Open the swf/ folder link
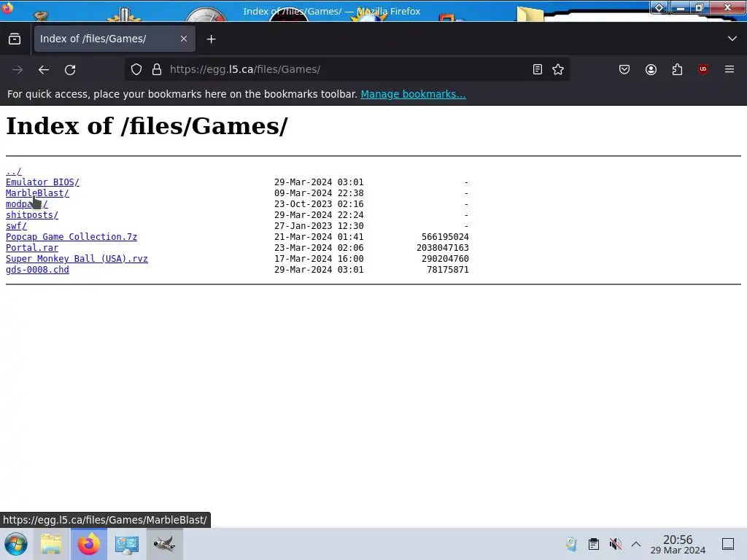 [x=16, y=226]
